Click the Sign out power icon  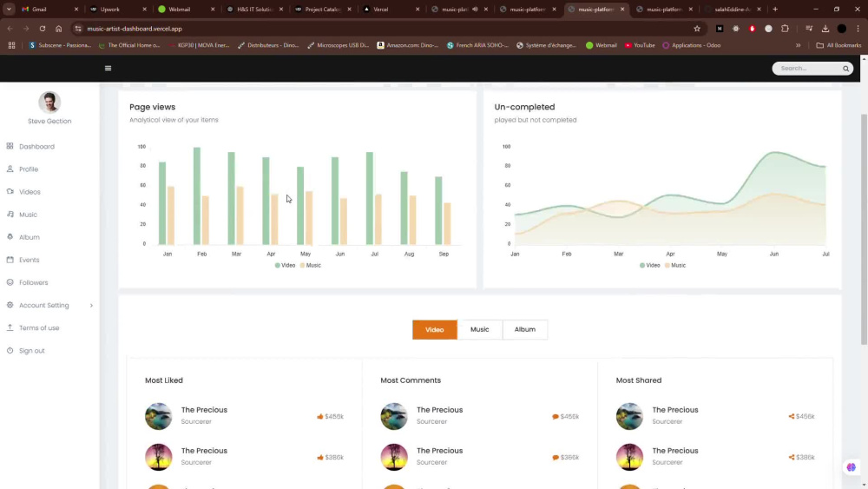(10, 351)
